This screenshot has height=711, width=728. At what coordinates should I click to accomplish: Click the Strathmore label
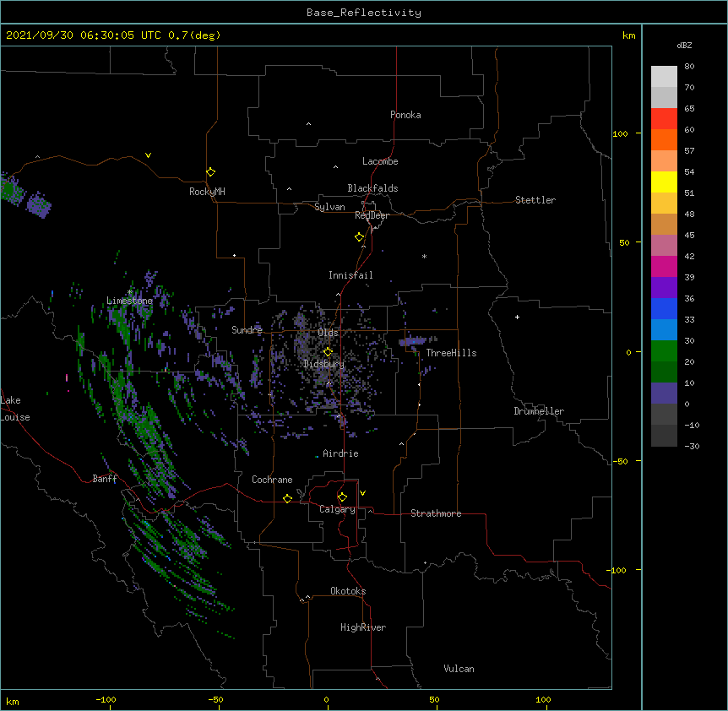[436, 513]
